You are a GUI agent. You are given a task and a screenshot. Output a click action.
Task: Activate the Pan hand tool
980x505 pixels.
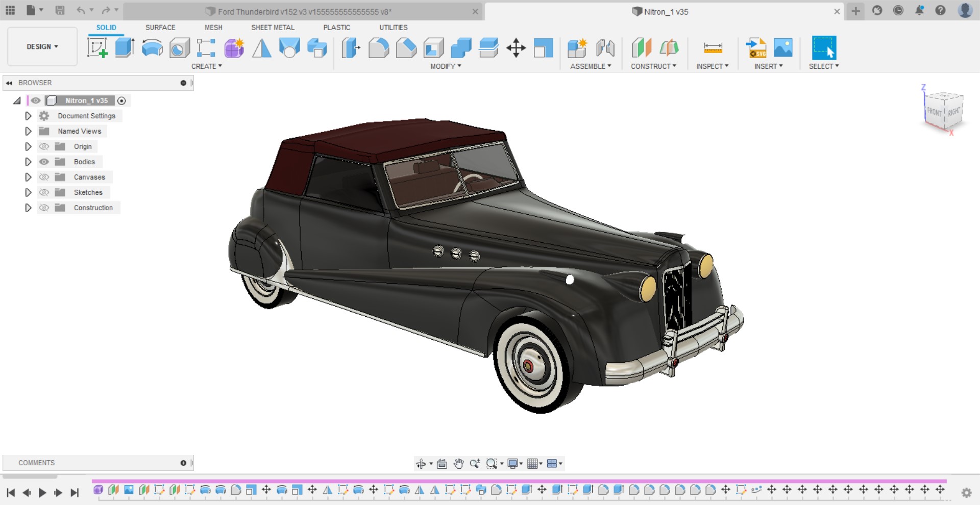458,464
